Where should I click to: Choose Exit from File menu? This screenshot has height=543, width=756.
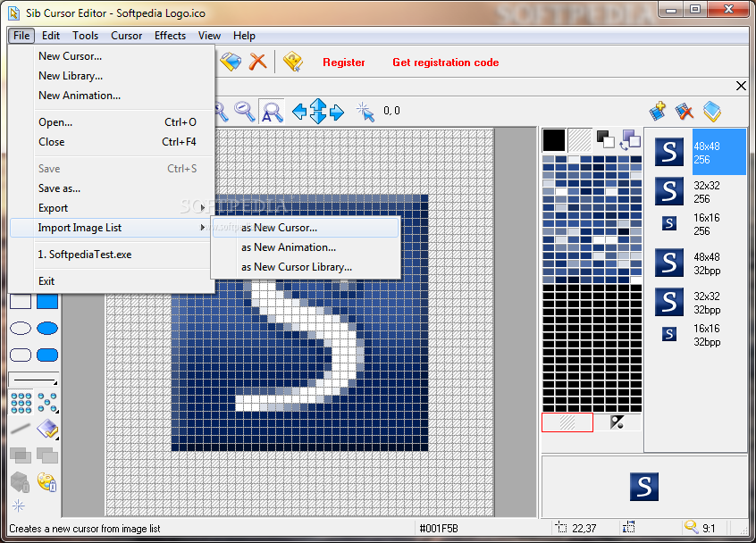[112, 281]
